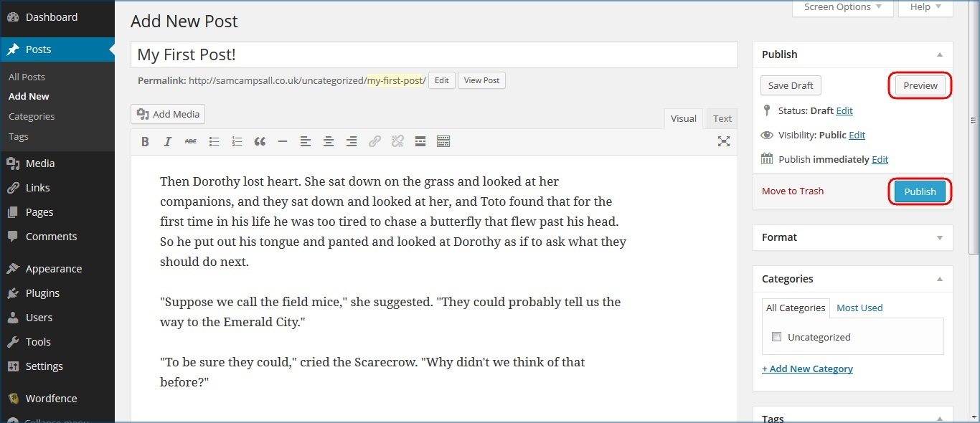Viewport: 980px width, 423px height.
Task: Expand the Format panel
Action: (x=940, y=237)
